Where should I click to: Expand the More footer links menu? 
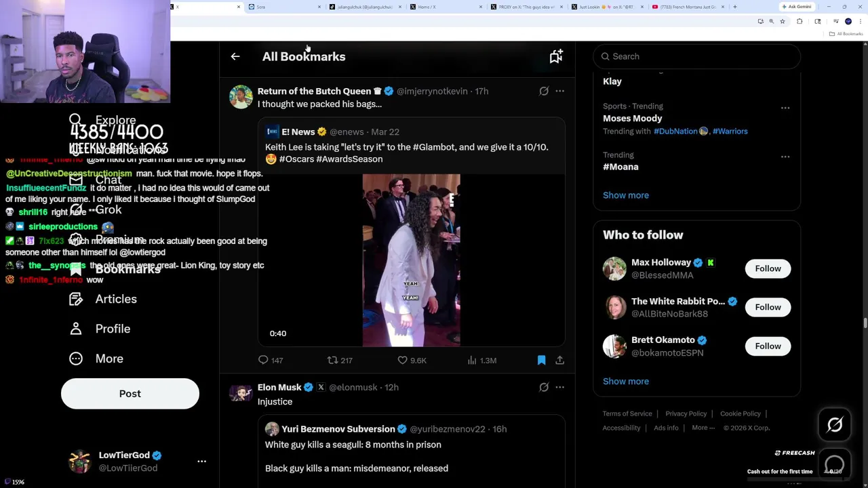tap(703, 428)
